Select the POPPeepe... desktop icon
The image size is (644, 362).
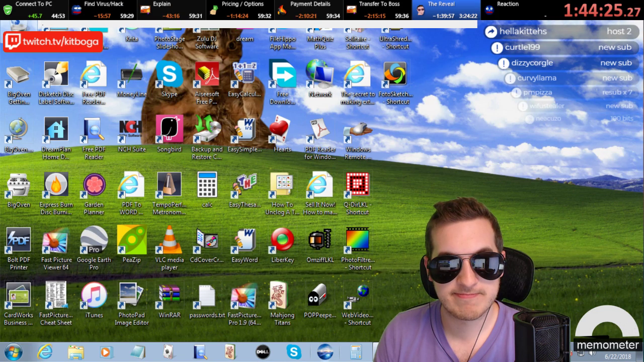[x=320, y=300]
